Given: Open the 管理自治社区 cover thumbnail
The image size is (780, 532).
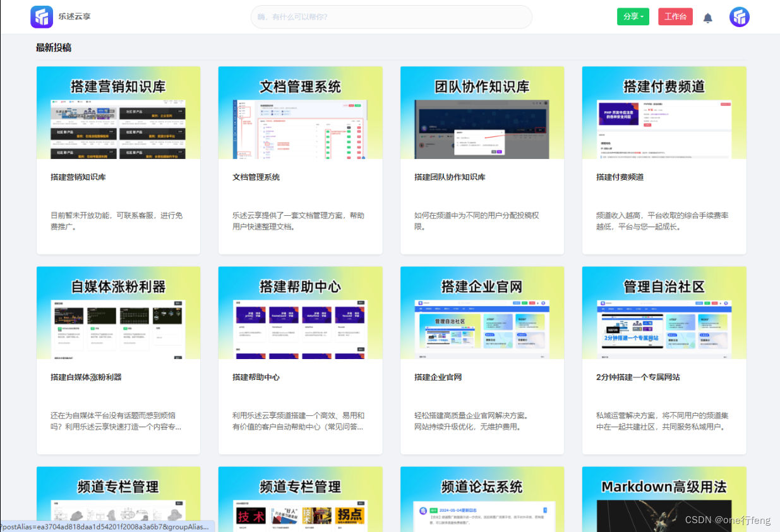Looking at the screenshot, I should pos(664,312).
